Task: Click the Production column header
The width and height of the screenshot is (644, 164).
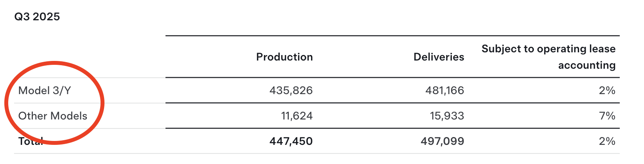Action: point(284,57)
